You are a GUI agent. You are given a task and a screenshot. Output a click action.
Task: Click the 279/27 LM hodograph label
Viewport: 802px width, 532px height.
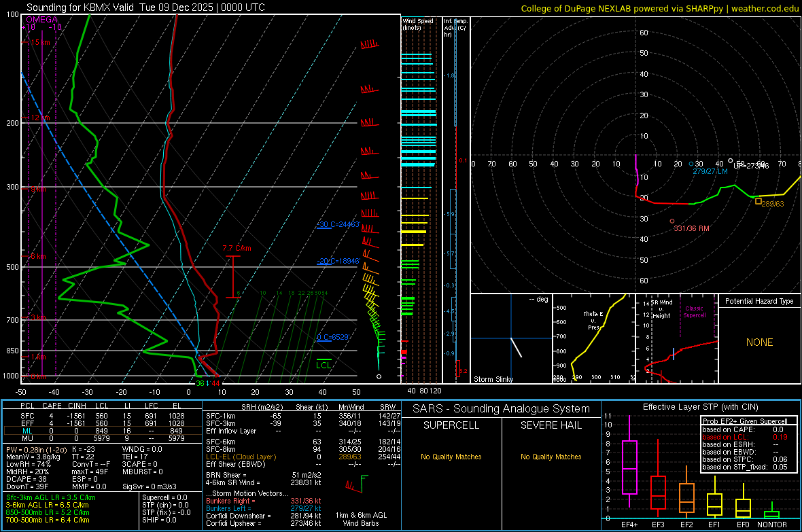point(710,171)
